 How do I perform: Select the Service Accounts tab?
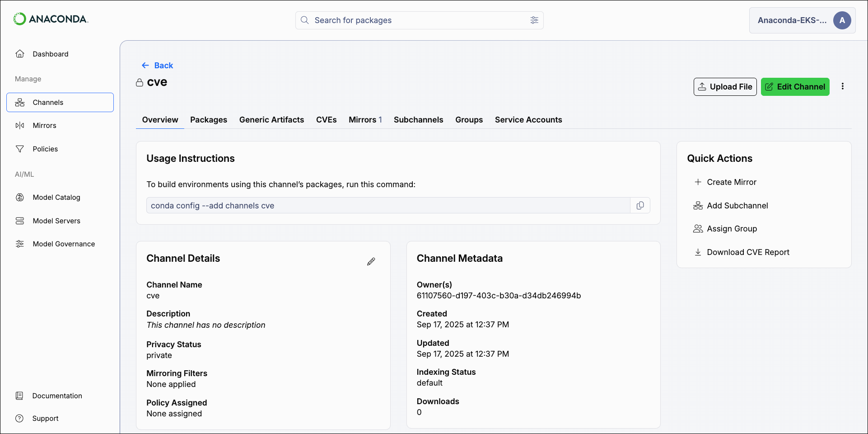(528, 120)
